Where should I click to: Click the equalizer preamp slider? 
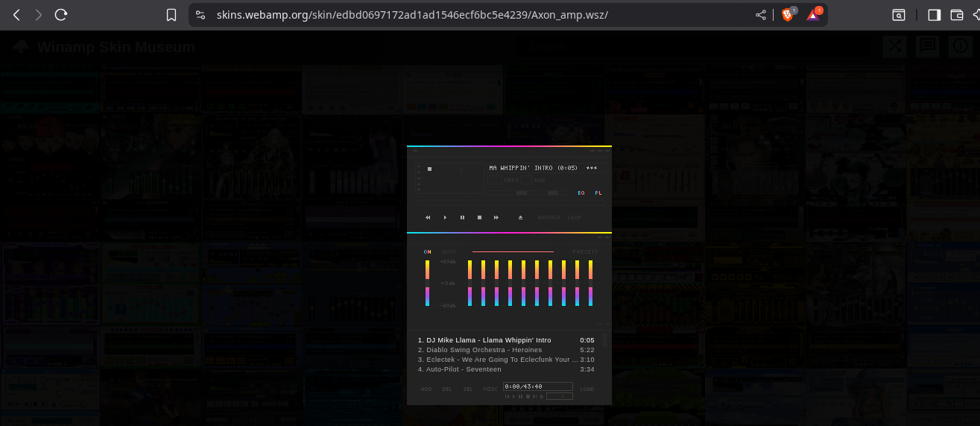coord(427,283)
